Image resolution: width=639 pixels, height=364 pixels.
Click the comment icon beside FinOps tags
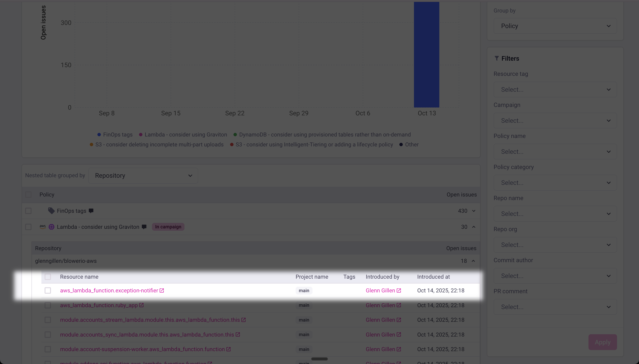[x=91, y=211]
